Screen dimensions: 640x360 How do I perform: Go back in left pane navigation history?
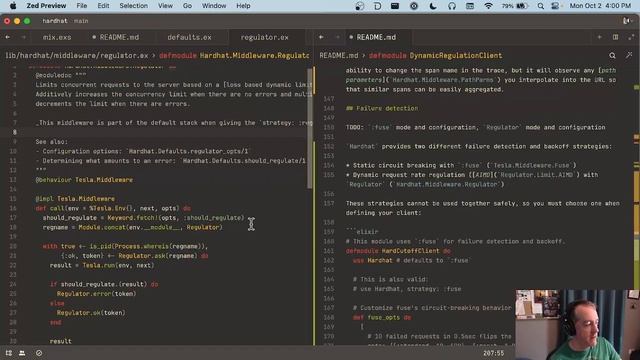pyautogui.click(x=8, y=37)
